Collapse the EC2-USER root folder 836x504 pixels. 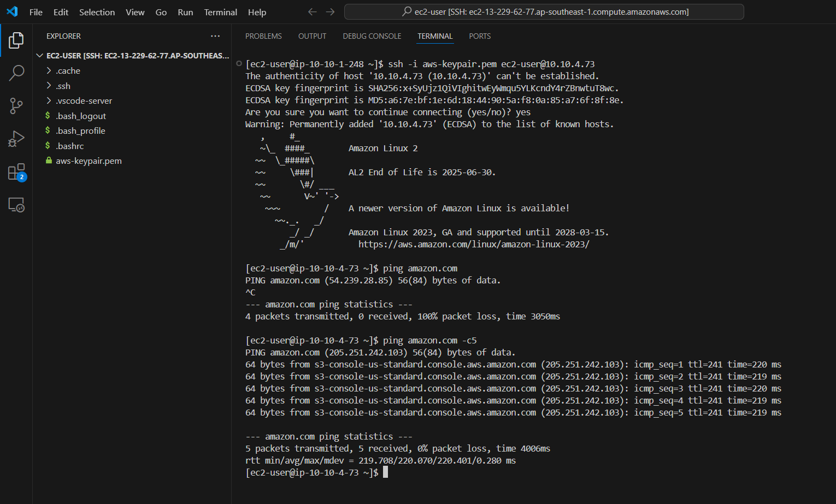(x=132, y=56)
